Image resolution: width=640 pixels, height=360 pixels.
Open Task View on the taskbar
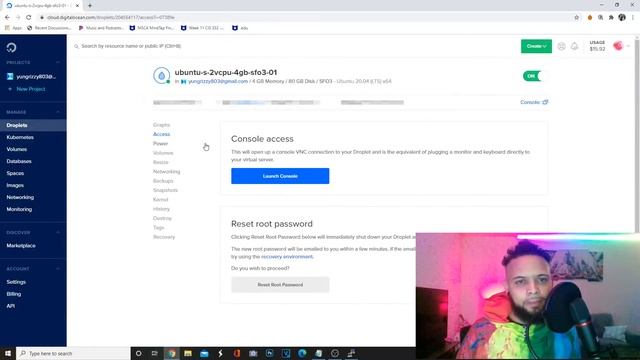[x=155, y=353]
